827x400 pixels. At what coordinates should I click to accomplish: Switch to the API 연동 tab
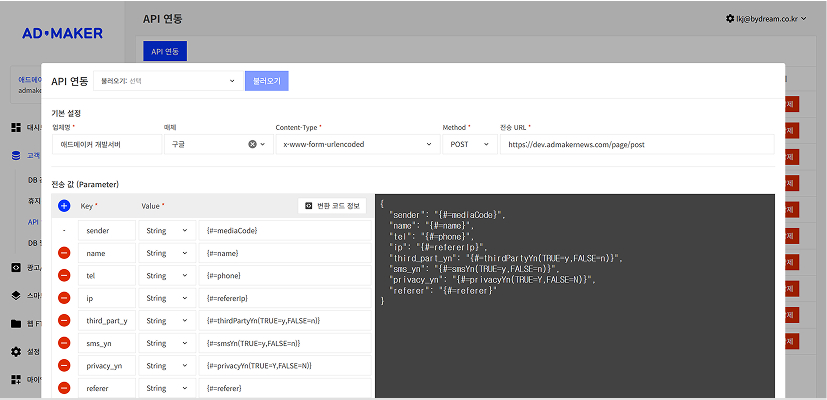click(x=161, y=51)
